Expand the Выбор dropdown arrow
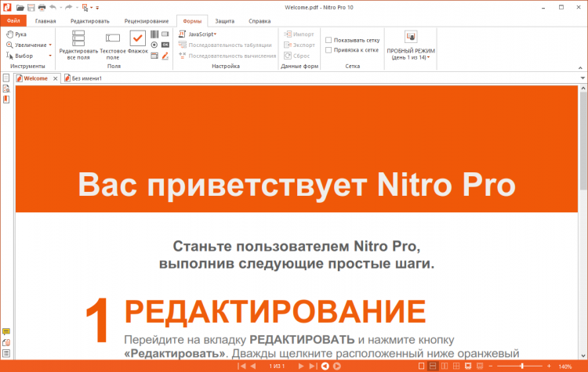 50,56
